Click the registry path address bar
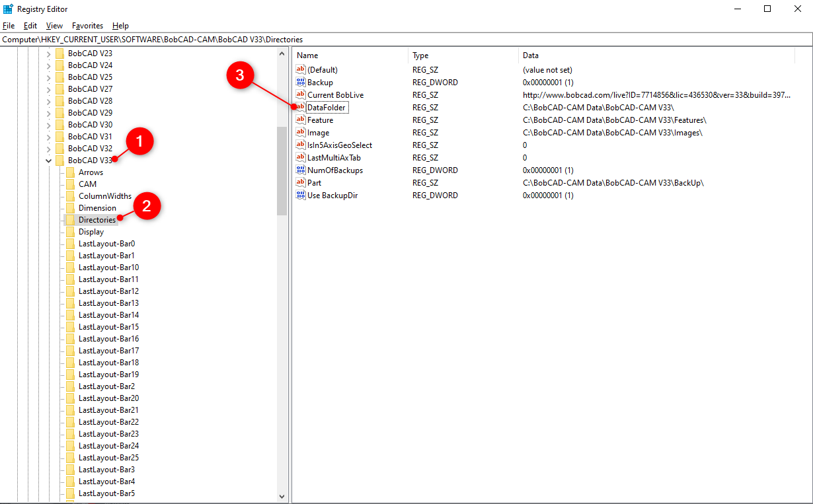The width and height of the screenshot is (813, 504). click(x=406, y=40)
